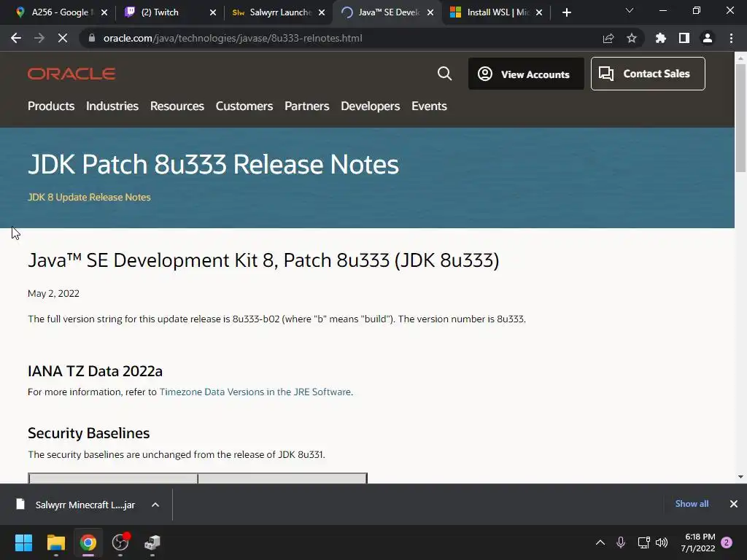The width and height of the screenshot is (747, 560).
Task: Bookmark this page with the star icon
Action: (x=632, y=38)
